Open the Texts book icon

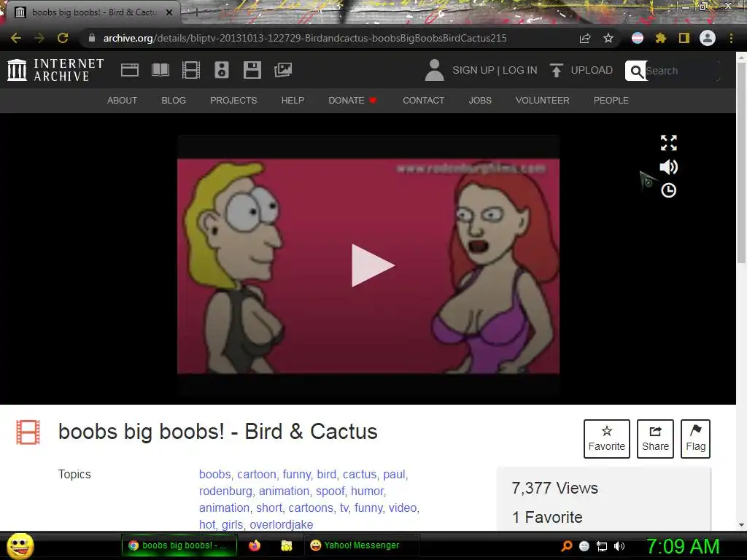[160, 70]
